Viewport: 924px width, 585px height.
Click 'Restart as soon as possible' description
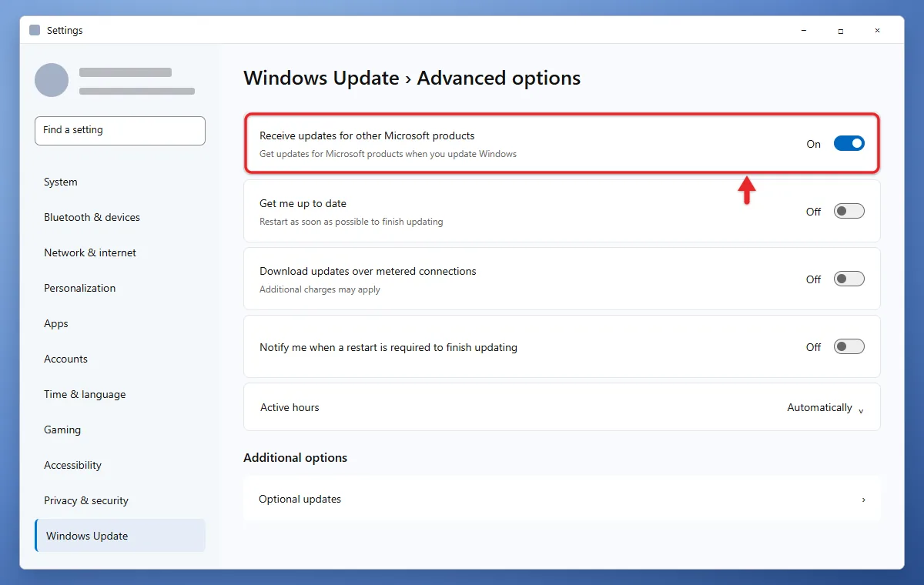351,222
